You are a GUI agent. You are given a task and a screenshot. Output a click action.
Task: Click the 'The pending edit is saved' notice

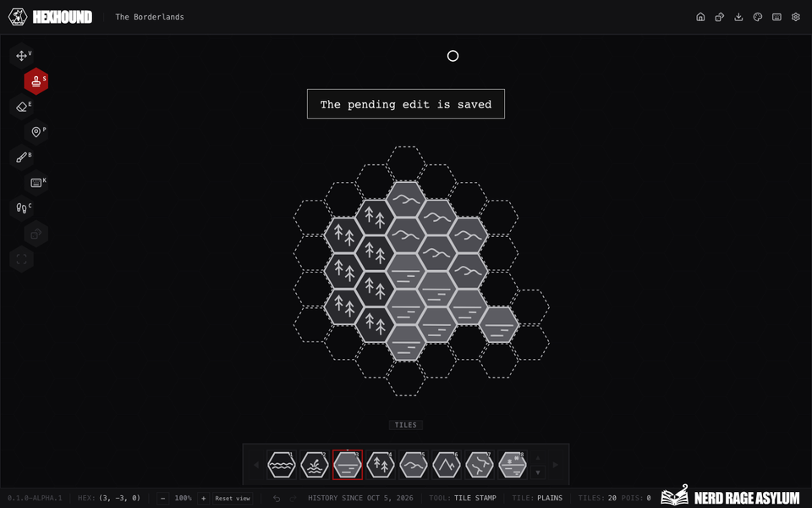point(405,104)
